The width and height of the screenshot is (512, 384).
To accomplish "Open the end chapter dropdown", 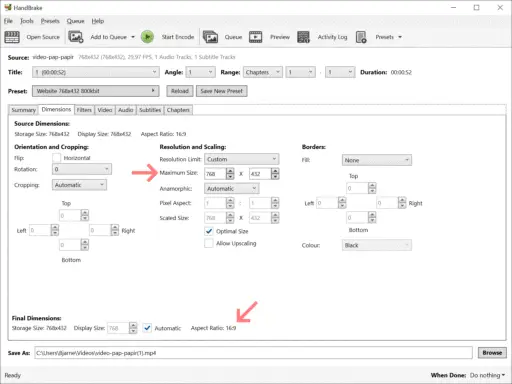I will pos(340,72).
